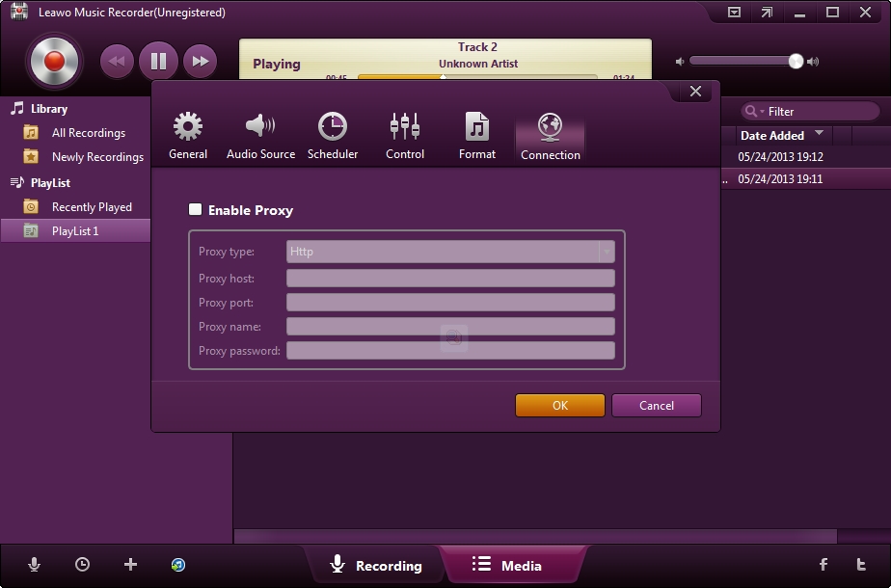Mute audio using the low volume speaker icon
Screen dimensions: 891x588
coord(680,62)
